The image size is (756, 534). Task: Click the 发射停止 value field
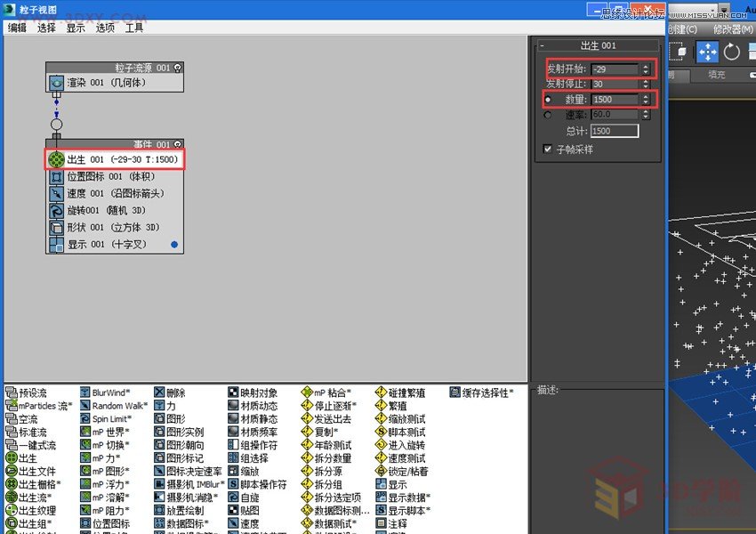(x=615, y=84)
